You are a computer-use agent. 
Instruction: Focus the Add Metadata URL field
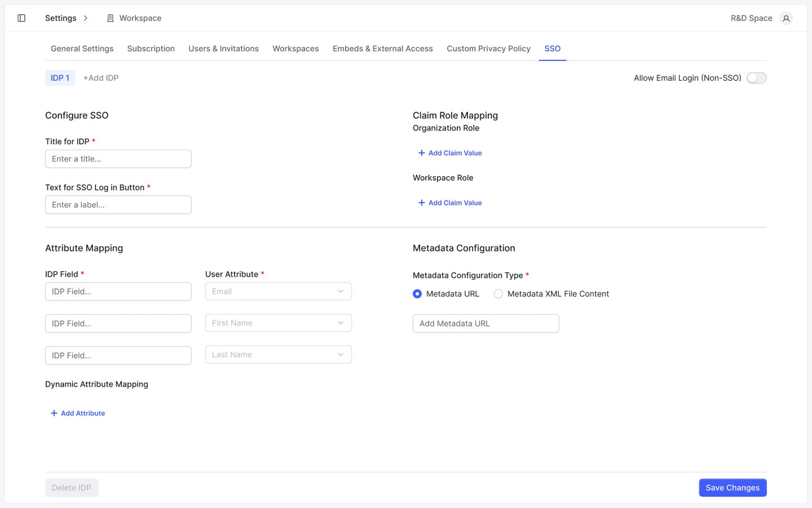point(486,323)
